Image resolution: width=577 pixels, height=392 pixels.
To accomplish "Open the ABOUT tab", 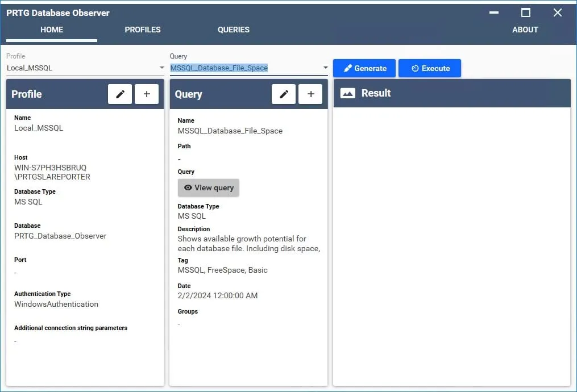I will (x=525, y=30).
